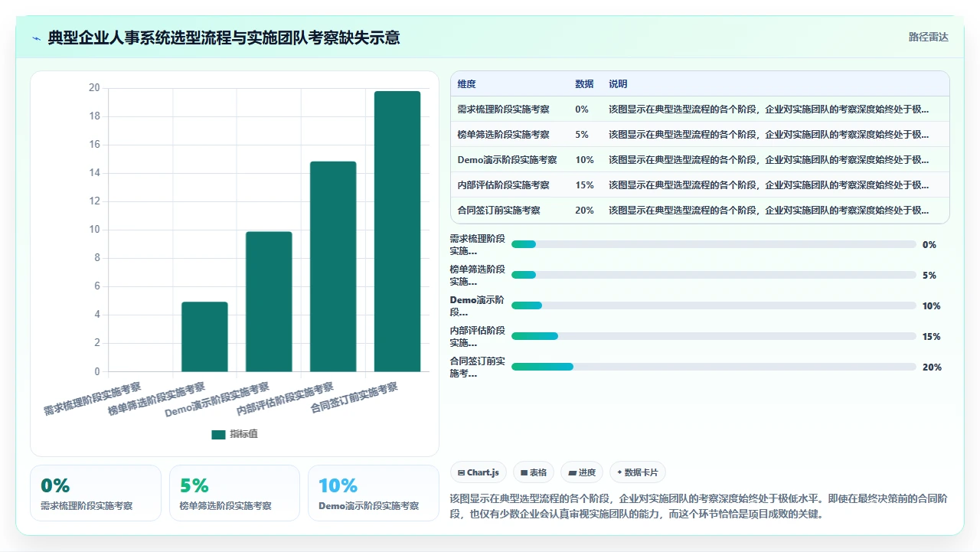
Task: Click the 内部评估阶段实施考察 bar in the chart
Action: click(x=333, y=266)
